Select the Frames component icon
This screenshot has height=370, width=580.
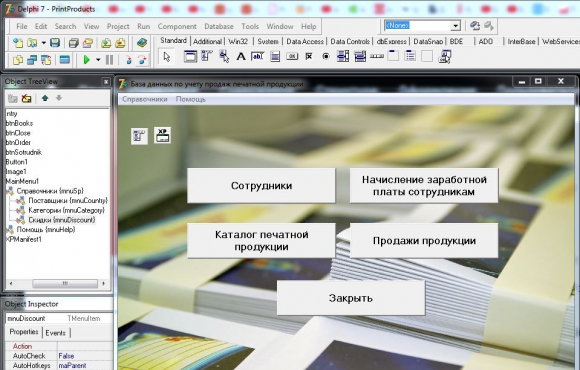190,57
